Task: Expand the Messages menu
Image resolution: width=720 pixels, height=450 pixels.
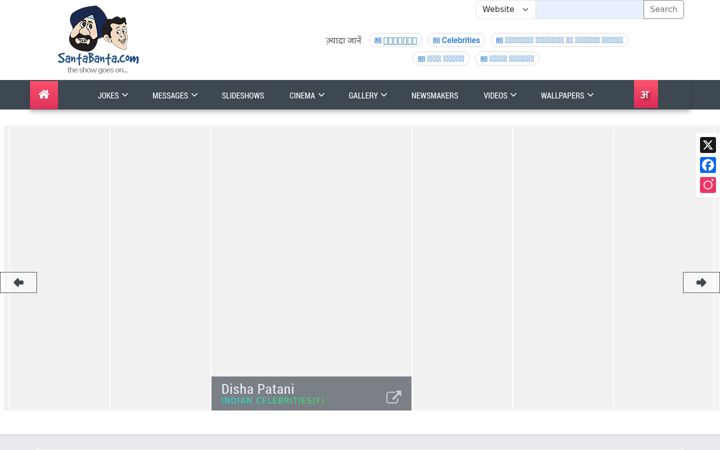Action: coord(174,95)
